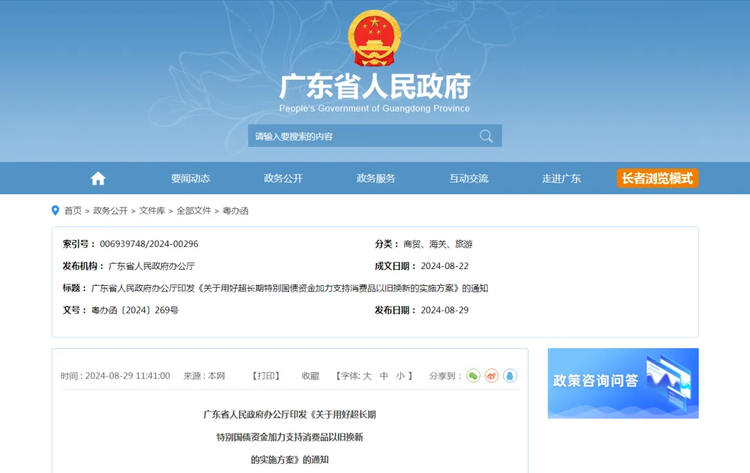Enable 长者浏览模式 senior browsing mode
Screen dimensions: 750x473
point(657,178)
